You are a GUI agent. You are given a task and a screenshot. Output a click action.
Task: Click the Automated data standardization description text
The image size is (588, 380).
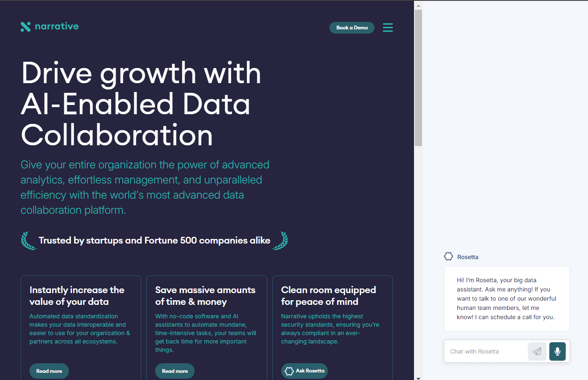click(80, 329)
